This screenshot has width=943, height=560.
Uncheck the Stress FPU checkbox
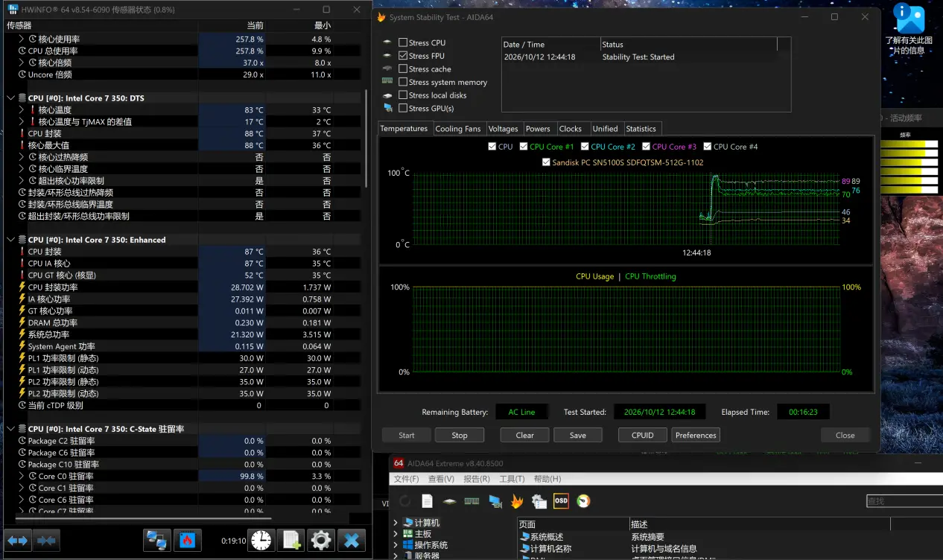pyautogui.click(x=403, y=56)
